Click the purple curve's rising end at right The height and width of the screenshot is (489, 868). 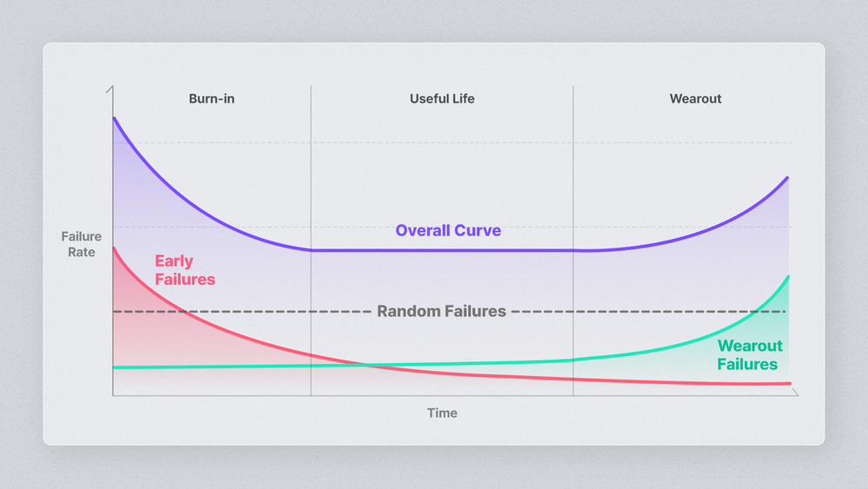click(787, 178)
